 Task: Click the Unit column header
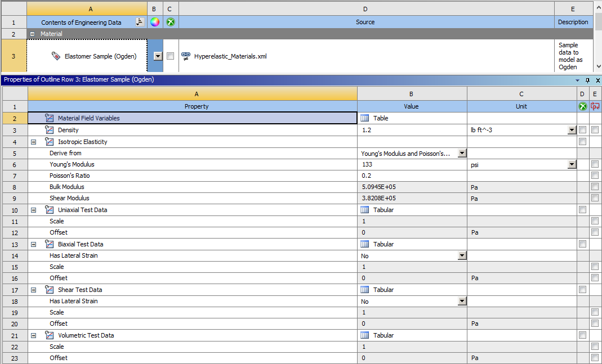522,106
